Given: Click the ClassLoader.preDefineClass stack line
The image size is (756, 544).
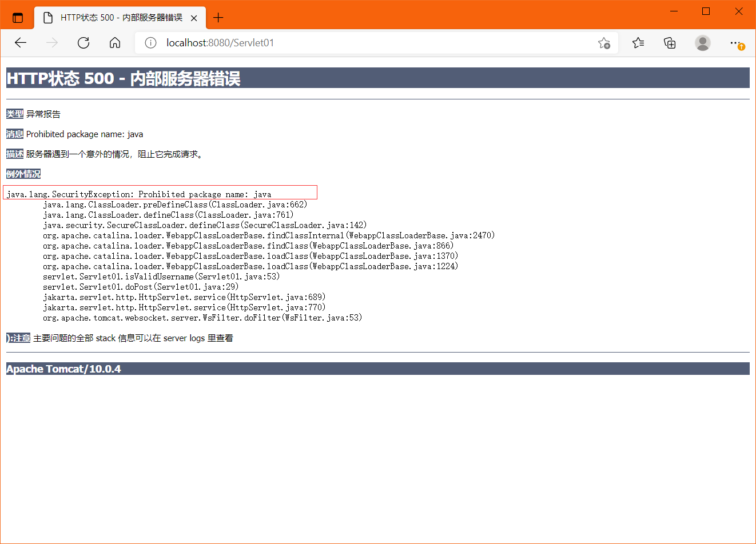Looking at the screenshot, I should pyautogui.click(x=175, y=205).
